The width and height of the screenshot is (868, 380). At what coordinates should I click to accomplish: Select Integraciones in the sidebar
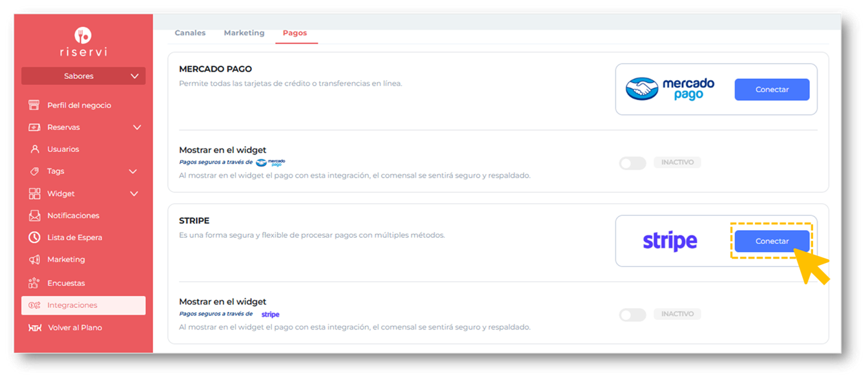click(x=83, y=305)
